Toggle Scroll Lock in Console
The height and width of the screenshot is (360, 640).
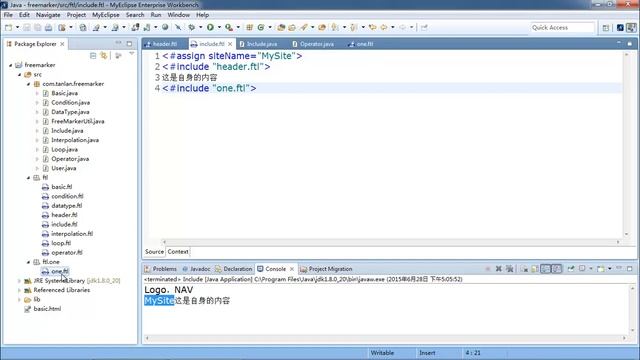535,269
